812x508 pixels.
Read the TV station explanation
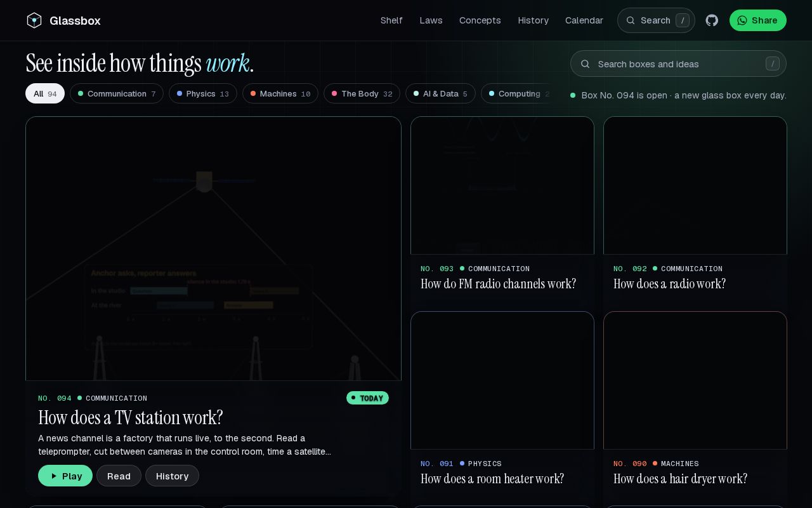point(119,476)
